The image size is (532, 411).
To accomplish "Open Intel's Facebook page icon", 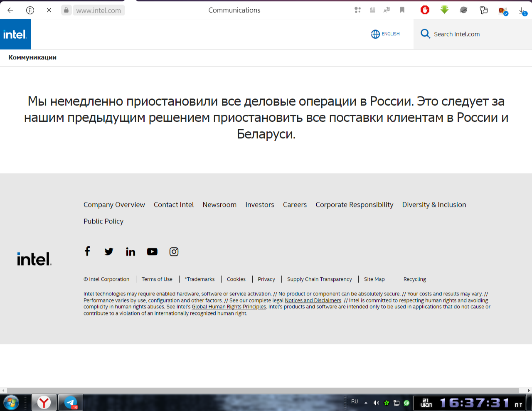I will 87,251.
